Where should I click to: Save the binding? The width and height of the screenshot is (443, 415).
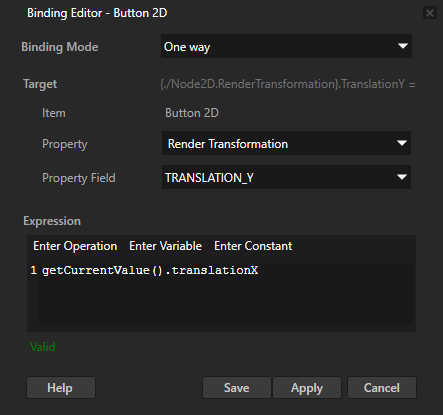coord(237,388)
